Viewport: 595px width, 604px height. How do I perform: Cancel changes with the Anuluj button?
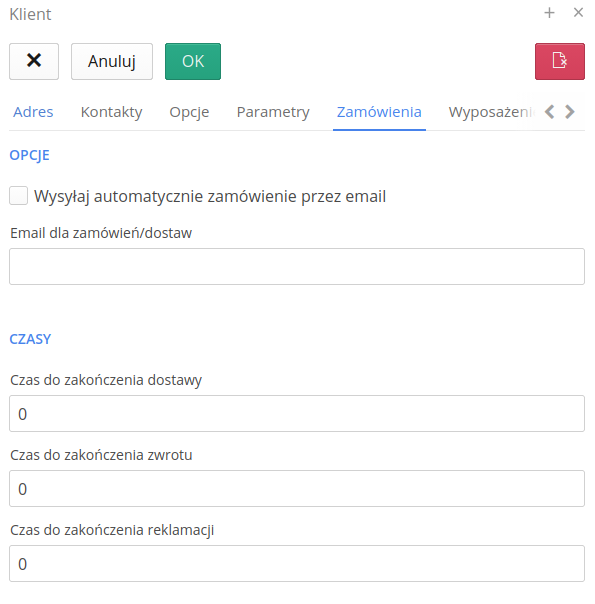(112, 61)
